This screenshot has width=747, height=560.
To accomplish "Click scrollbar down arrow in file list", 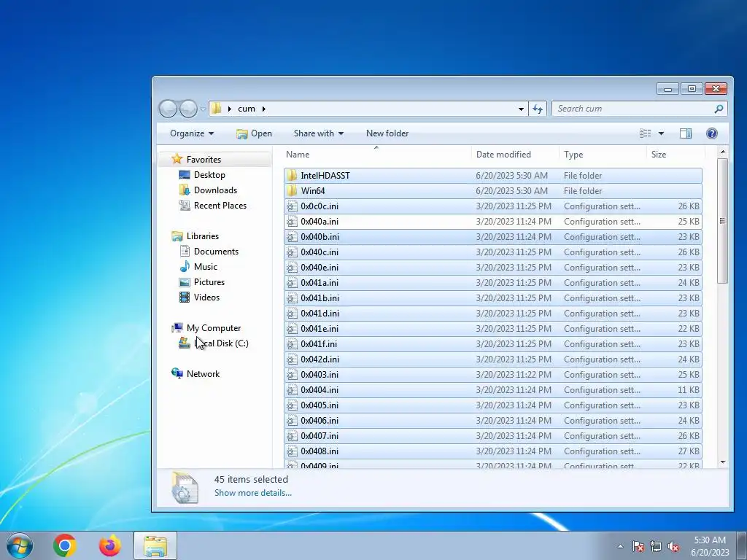I will click(x=723, y=462).
